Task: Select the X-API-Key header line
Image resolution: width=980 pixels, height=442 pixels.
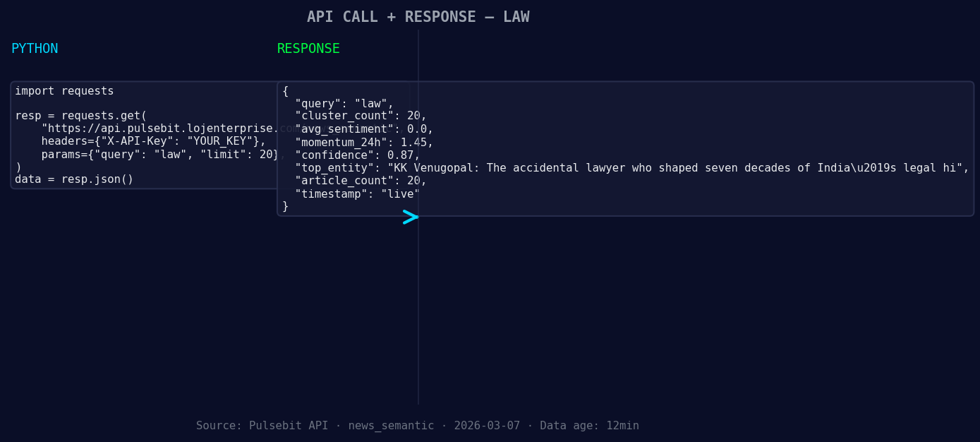Action: pyautogui.click(x=152, y=141)
